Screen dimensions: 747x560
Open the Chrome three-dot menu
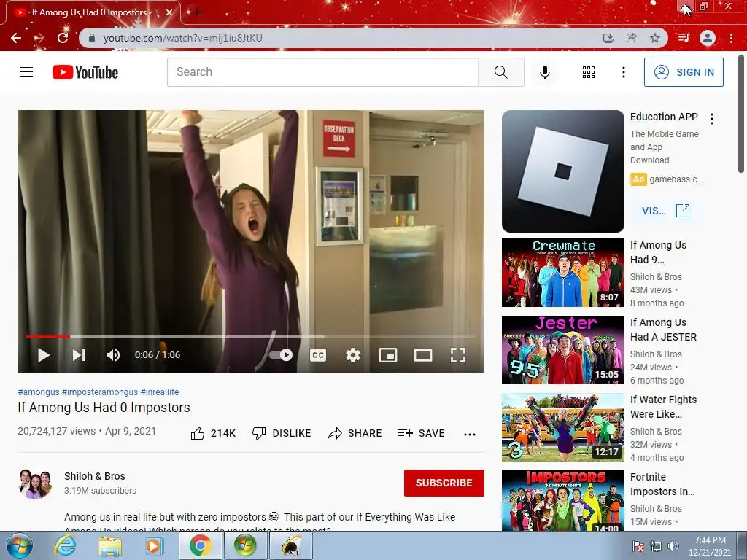[x=731, y=38]
